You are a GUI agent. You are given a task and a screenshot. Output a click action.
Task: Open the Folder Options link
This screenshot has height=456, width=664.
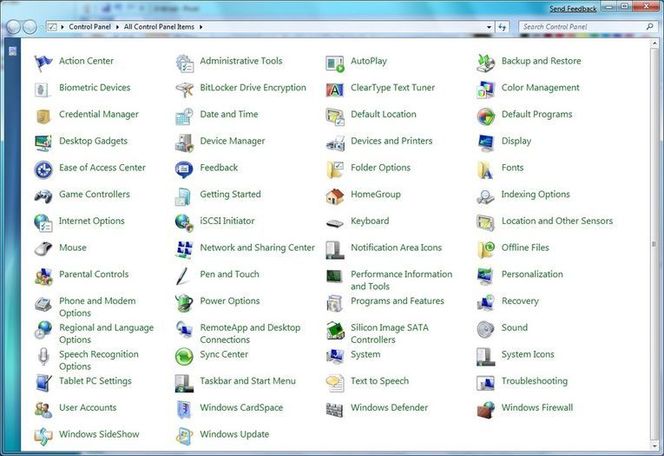(x=381, y=168)
